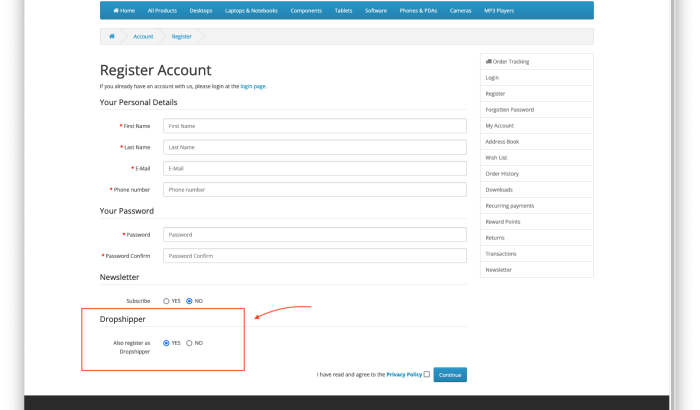The width and height of the screenshot is (700, 410).
Task: Click the Account breadcrumb link
Action: pos(143,37)
